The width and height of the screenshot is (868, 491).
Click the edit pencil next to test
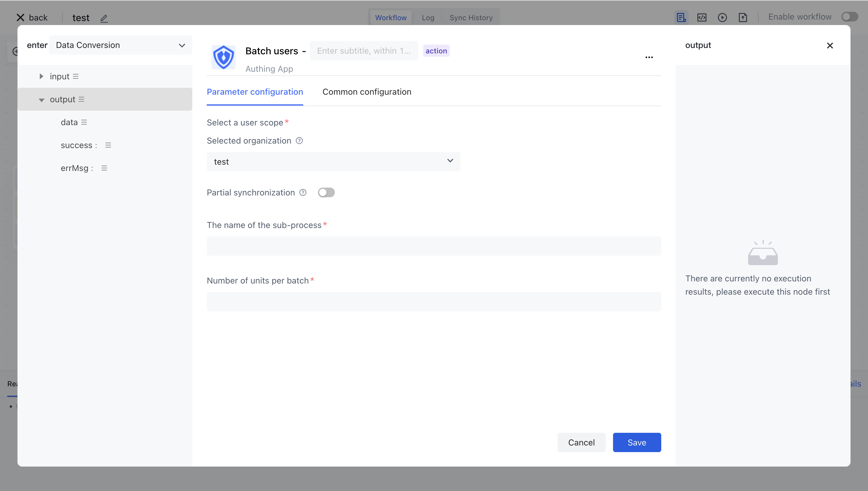point(104,18)
